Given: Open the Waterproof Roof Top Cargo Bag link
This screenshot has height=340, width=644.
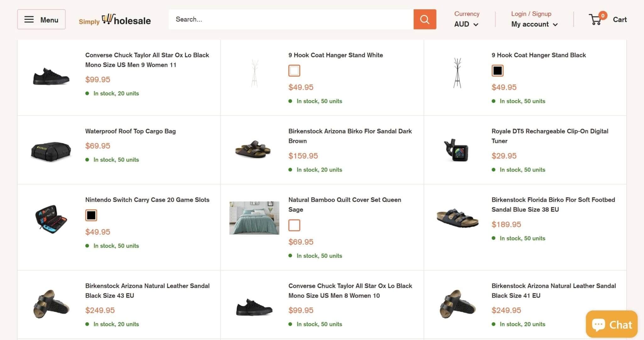Looking at the screenshot, I should coord(130,131).
